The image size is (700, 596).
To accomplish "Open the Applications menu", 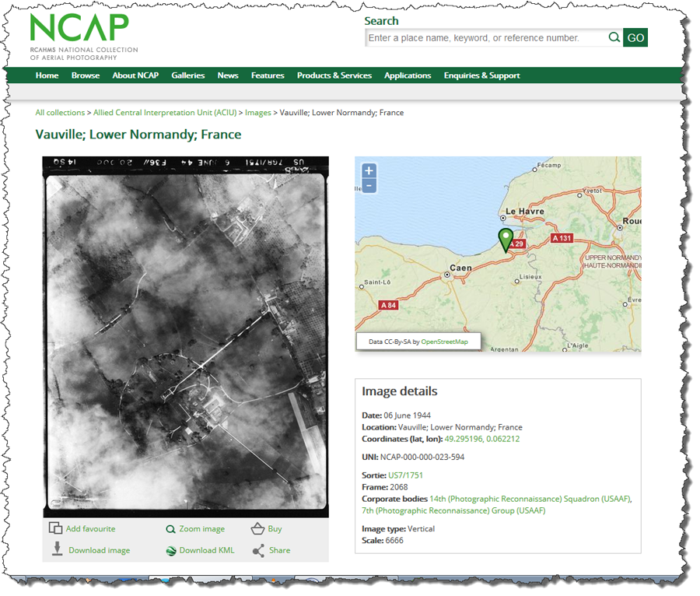I will pos(408,75).
